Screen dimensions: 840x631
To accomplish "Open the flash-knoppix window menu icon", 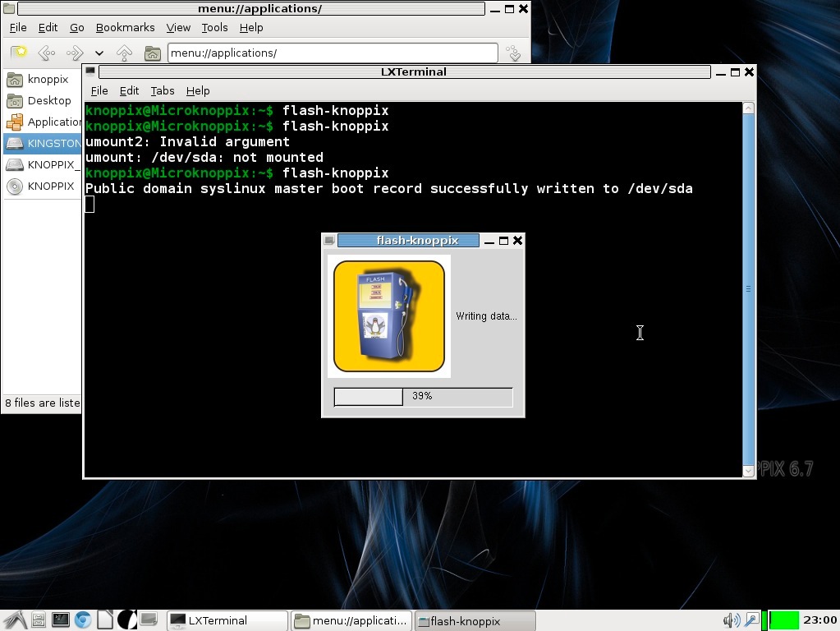I will pos(329,240).
